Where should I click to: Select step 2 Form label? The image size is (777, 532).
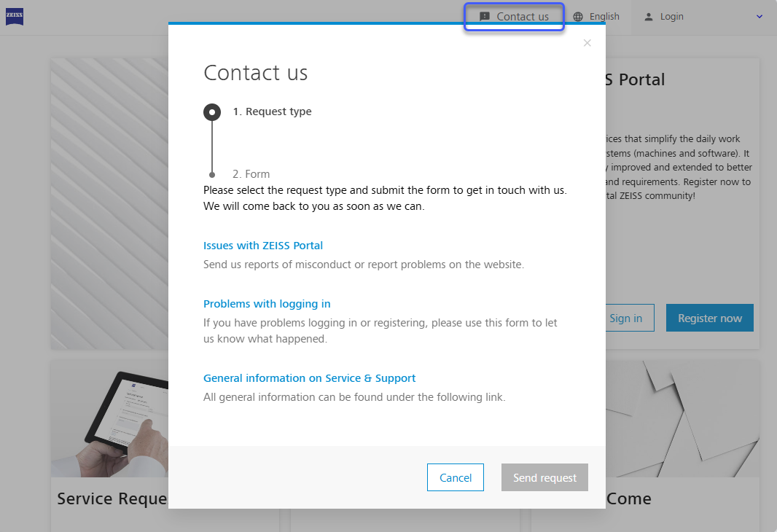251,174
